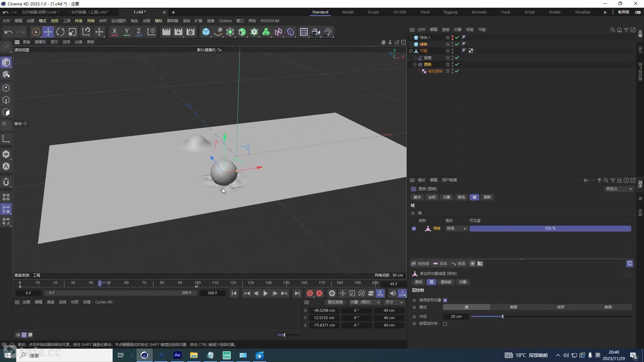
Task: Toggle enable checkmark of 置换 deformer
Action: [457, 64]
